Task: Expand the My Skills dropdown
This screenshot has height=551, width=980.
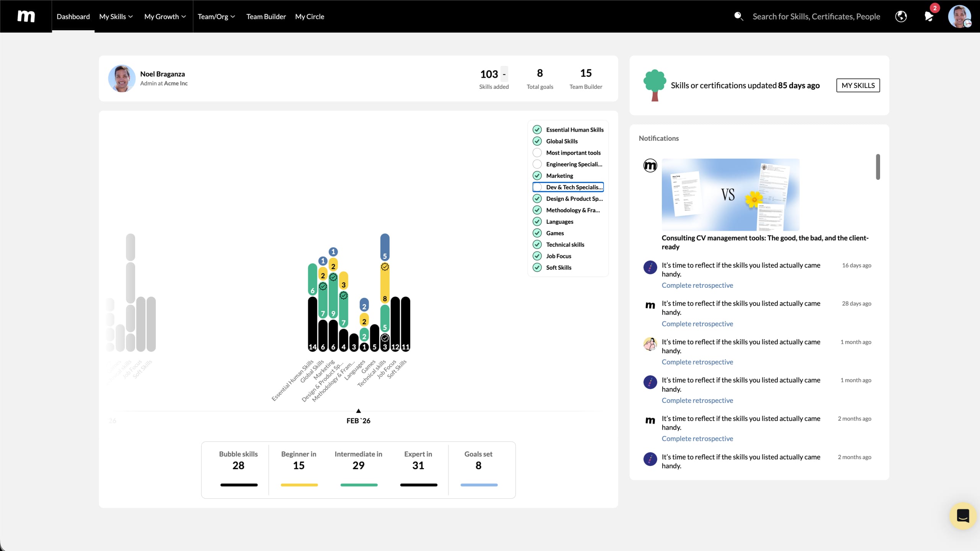Action: point(116,16)
